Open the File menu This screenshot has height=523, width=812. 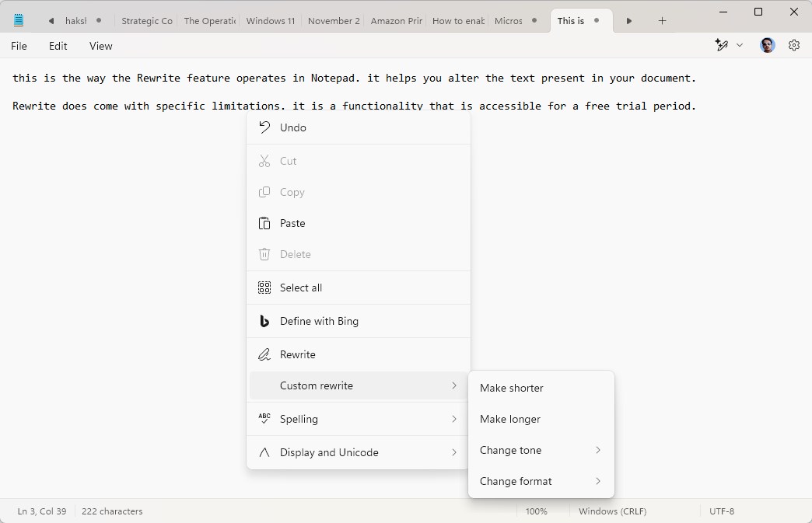(19, 46)
